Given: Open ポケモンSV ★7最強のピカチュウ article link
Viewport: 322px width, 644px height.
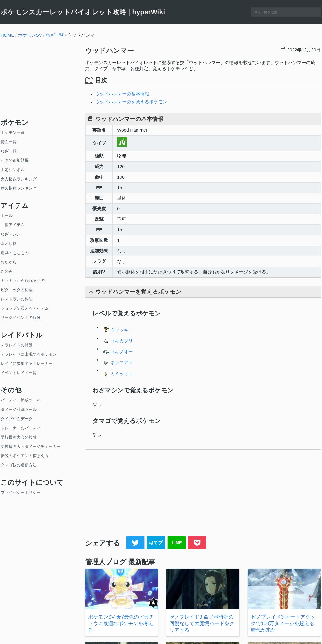Looking at the screenshot, I should 121,623.
